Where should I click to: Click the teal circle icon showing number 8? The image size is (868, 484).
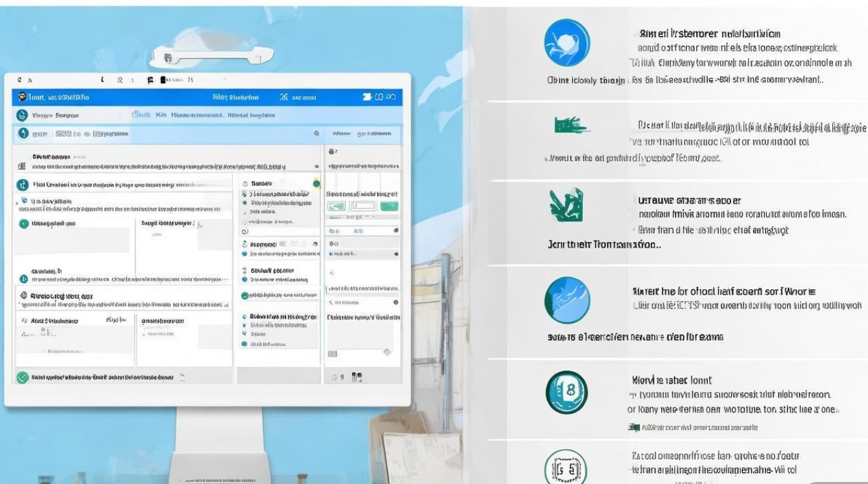pyautogui.click(x=566, y=392)
